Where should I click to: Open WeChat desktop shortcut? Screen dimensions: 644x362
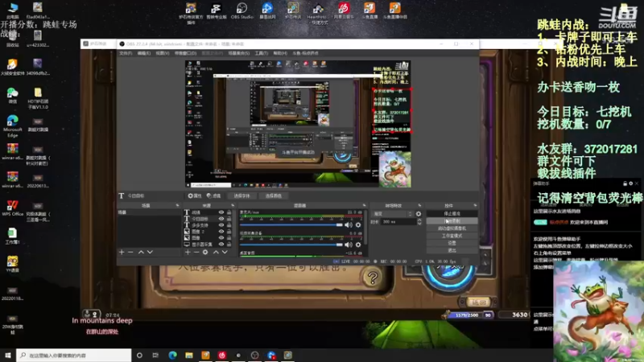[x=12, y=96]
